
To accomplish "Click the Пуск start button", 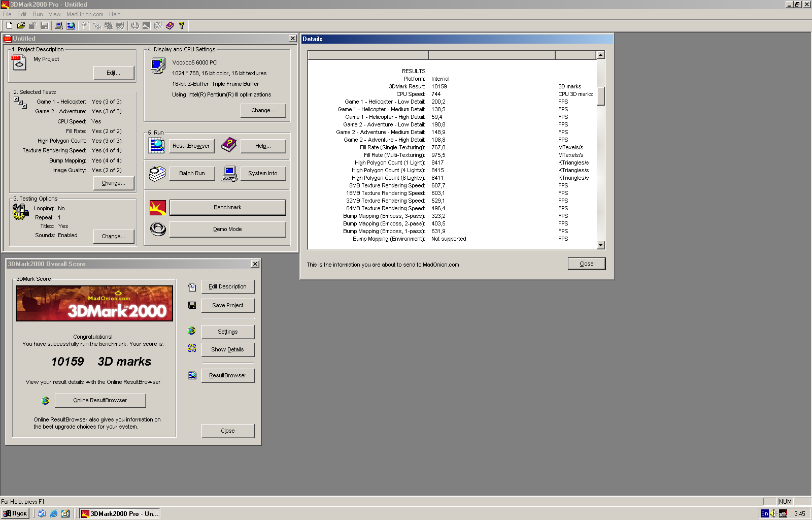I will point(15,513).
